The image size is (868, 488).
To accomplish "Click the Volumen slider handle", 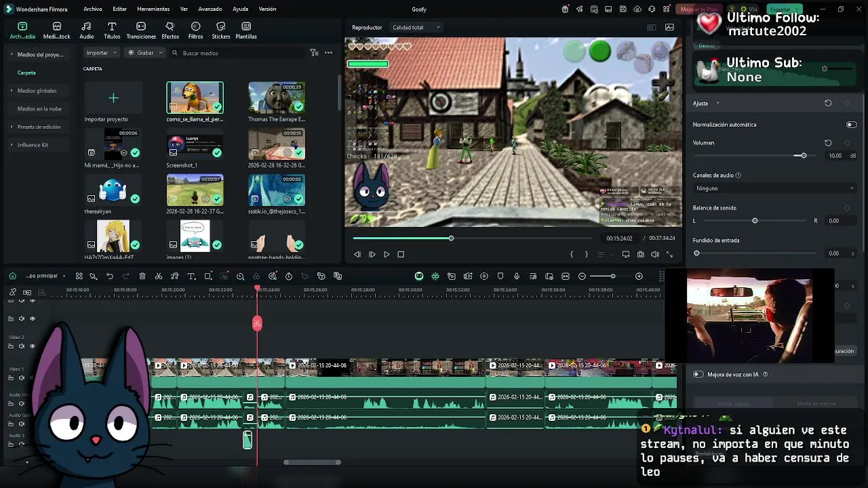I will pyautogui.click(x=804, y=156).
